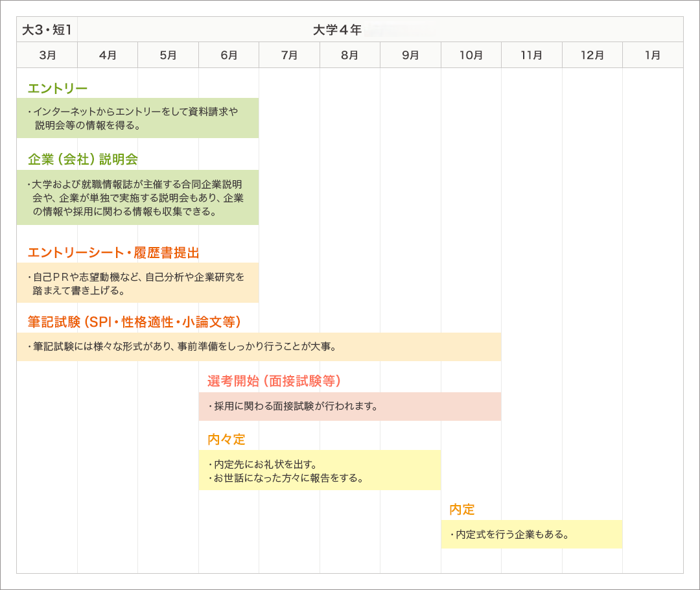Click the 1月 column header

tap(653, 54)
